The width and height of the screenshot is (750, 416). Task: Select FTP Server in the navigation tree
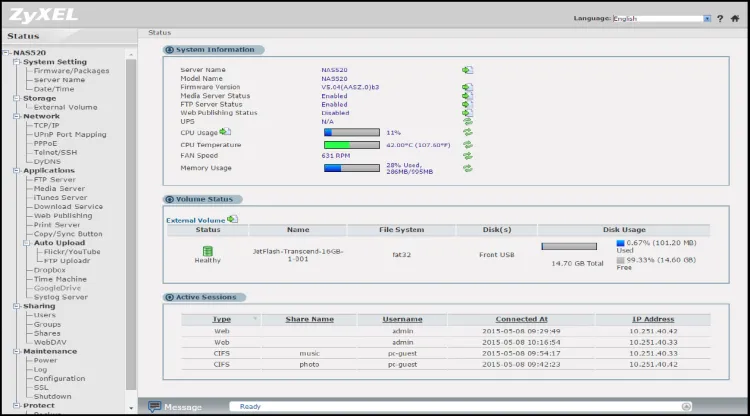tap(54, 179)
